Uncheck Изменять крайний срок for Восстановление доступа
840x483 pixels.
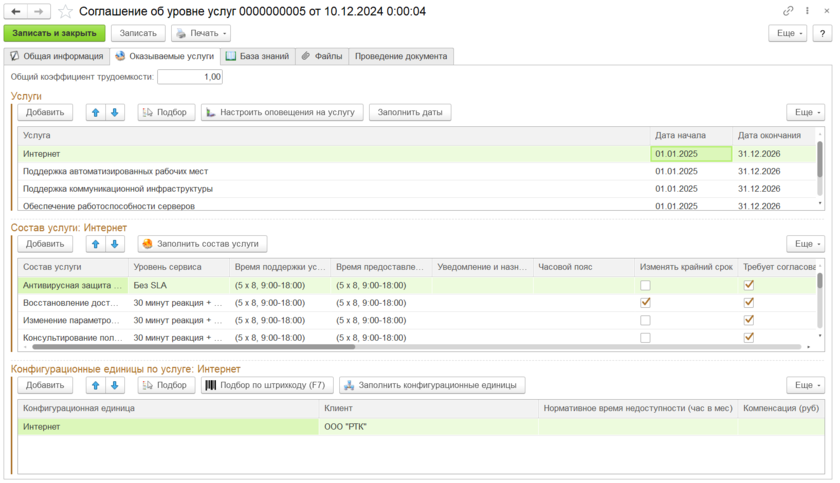pos(645,302)
